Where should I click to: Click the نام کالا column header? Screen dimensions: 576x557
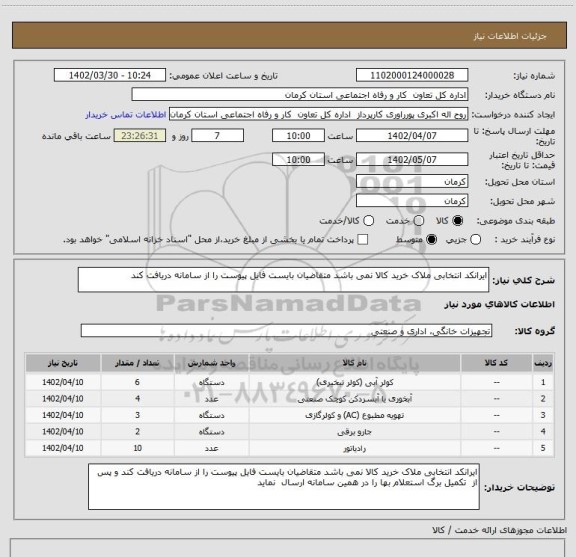354,363
